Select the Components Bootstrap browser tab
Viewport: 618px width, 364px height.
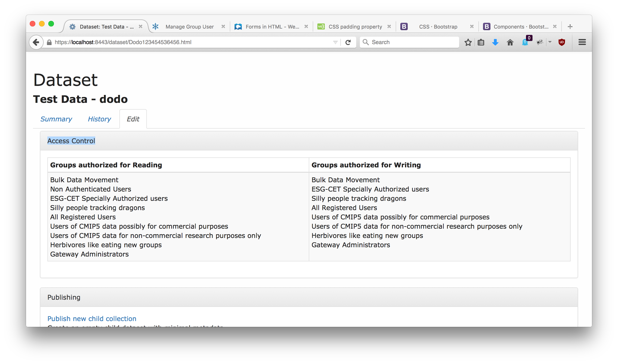(520, 26)
